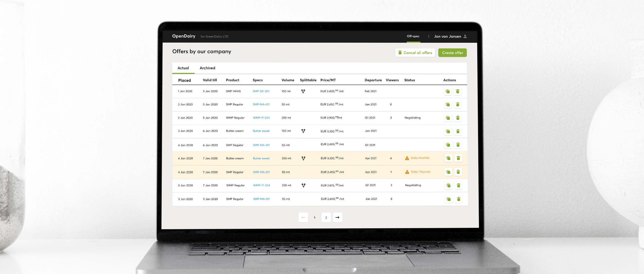Open the SMP-DE-001 spec link

261,91
